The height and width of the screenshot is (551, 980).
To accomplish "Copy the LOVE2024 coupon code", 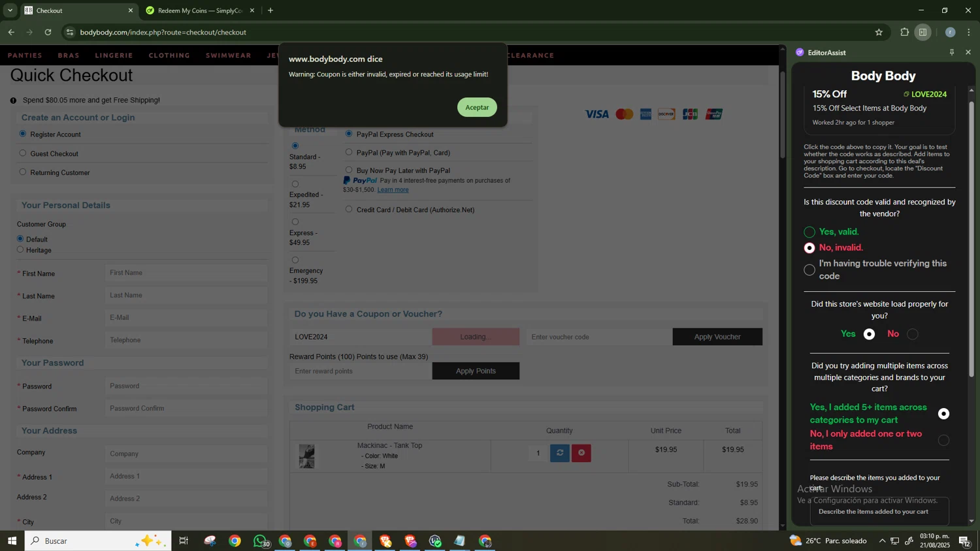I will point(925,94).
